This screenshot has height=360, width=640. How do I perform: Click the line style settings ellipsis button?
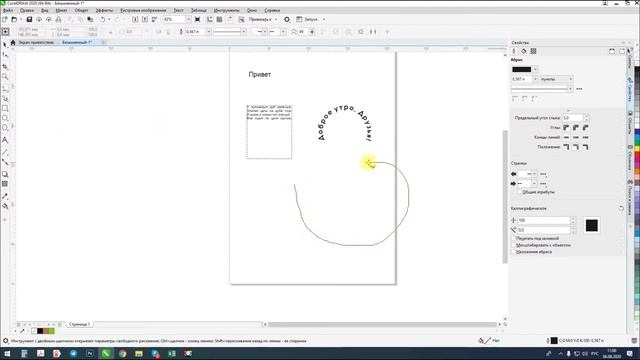coord(579,89)
